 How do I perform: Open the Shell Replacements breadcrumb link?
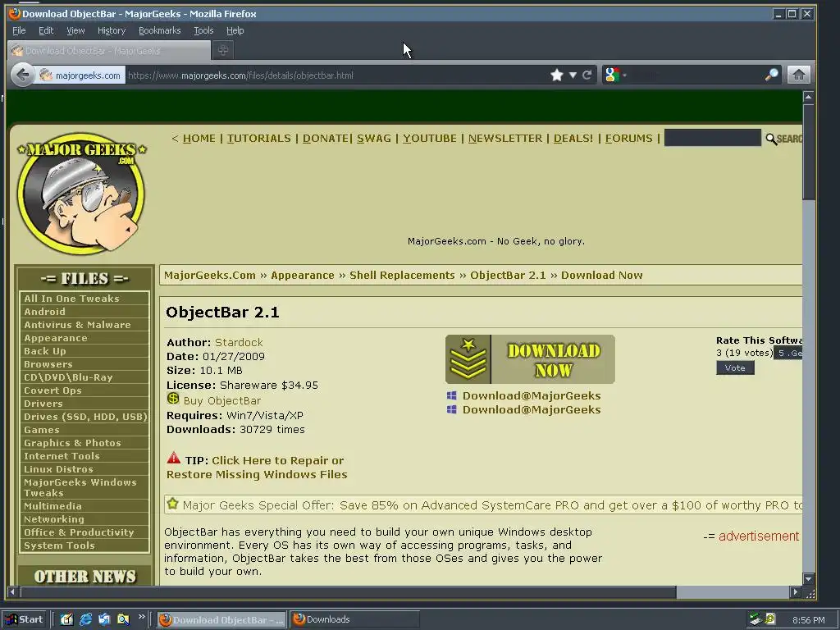tap(402, 276)
